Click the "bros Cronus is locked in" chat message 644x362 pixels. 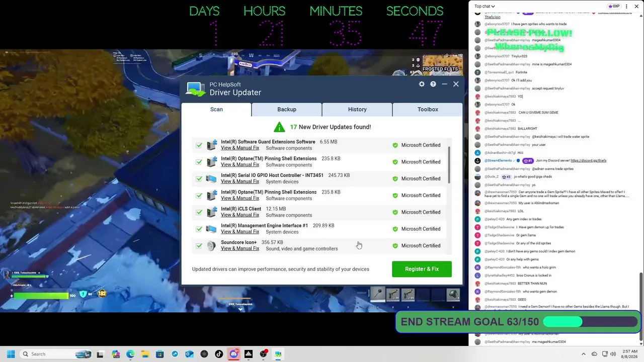534,276
